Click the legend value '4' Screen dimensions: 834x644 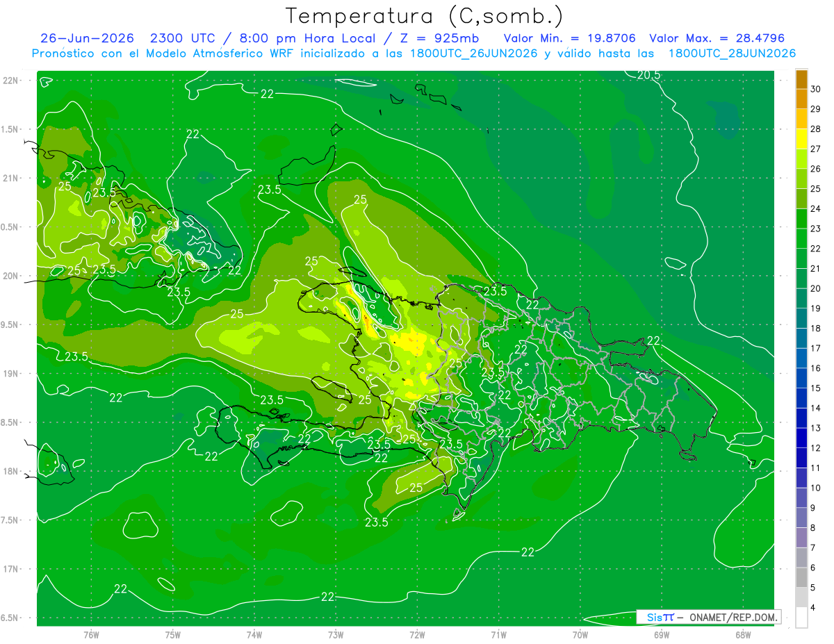coord(814,608)
